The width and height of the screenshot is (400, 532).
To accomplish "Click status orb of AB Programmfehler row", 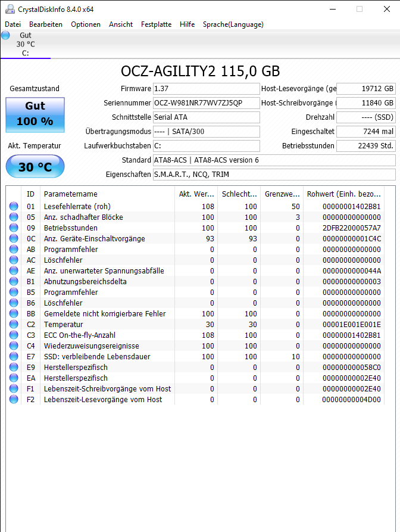I will coord(14,249).
